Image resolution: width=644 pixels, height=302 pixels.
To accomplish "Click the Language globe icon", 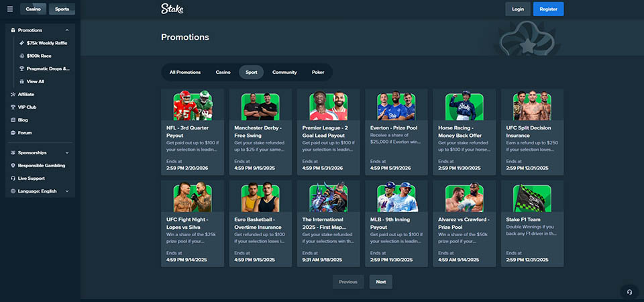I will point(13,191).
